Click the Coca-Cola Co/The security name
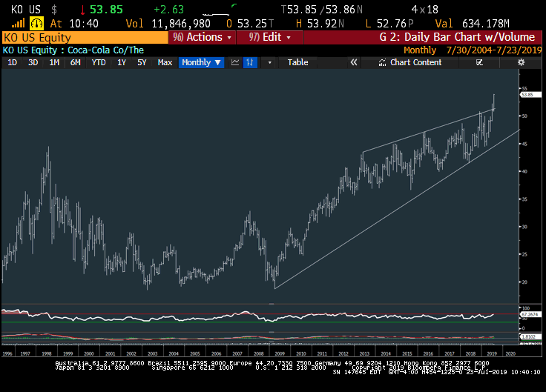 click(105, 50)
